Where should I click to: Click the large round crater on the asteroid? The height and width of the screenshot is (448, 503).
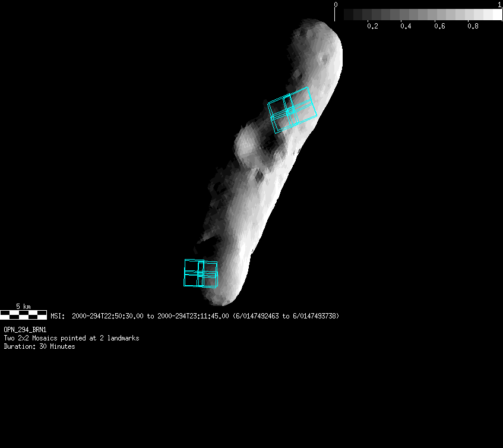click(x=246, y=143)
